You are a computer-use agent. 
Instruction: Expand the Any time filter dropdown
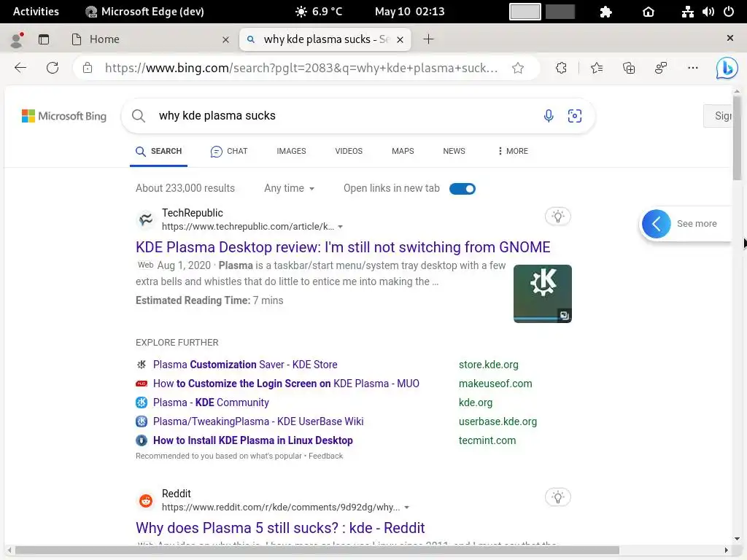(289, 188)
